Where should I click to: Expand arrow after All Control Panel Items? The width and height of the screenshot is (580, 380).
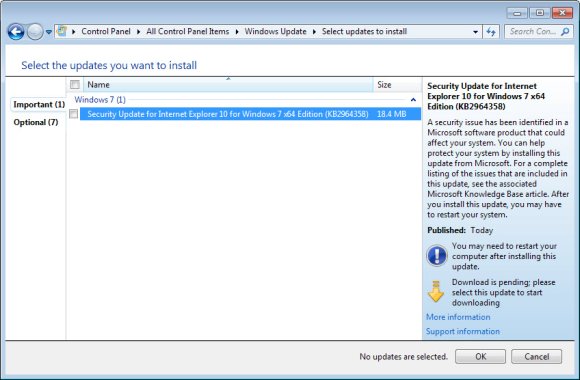237,32
